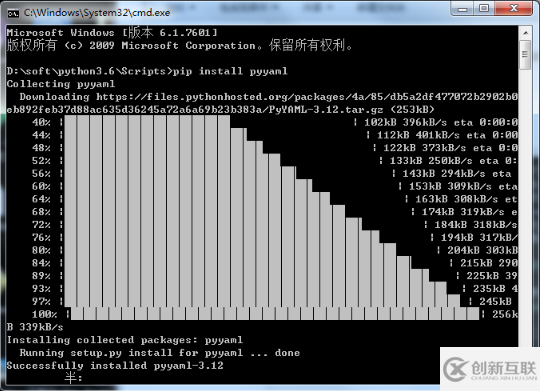Image resolution: width=540 pixels, height=391 pixels.
Task: Click the 80% progress label
Action: point(41,250)
